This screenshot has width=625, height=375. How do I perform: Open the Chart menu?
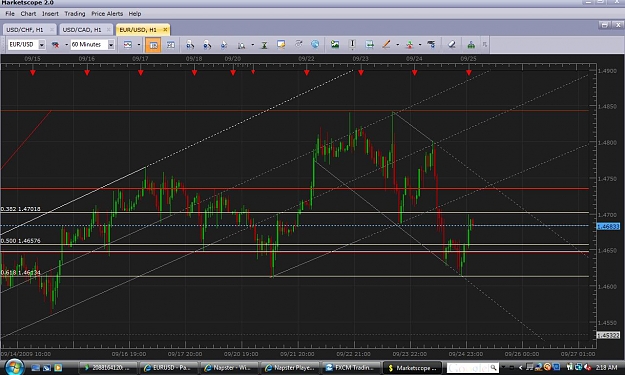28,14
